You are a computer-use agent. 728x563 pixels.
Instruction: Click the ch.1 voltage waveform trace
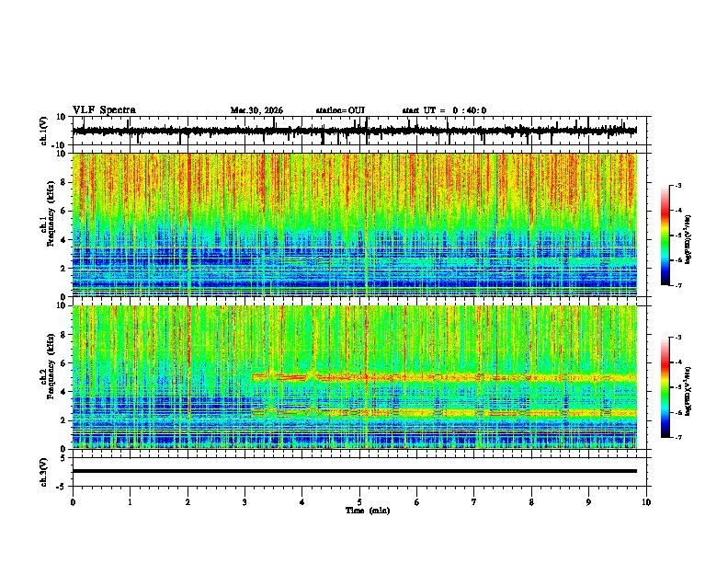(354, 131)
